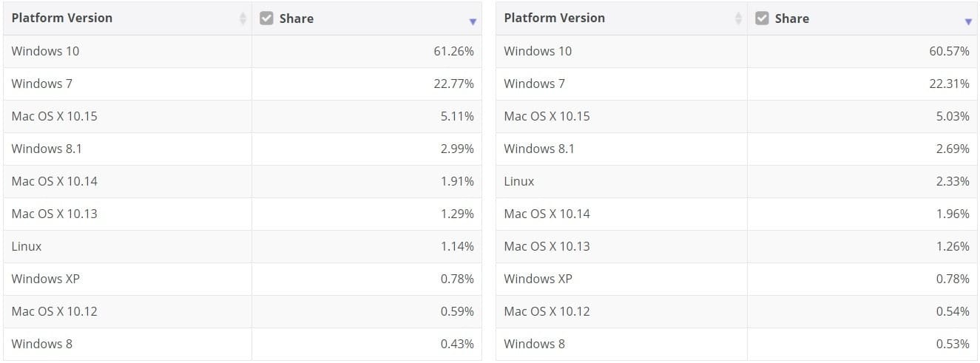Click Linux entry in left table

coord(27,246)
